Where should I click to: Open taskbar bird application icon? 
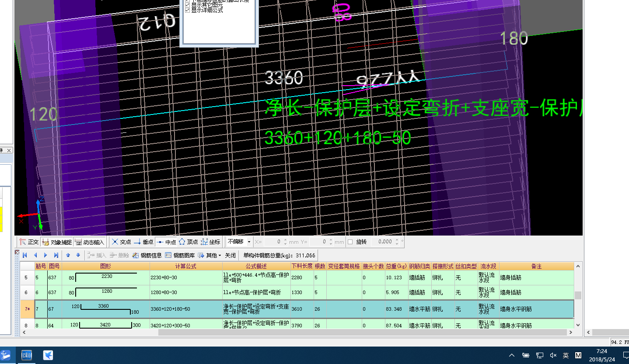pos(48,356)
